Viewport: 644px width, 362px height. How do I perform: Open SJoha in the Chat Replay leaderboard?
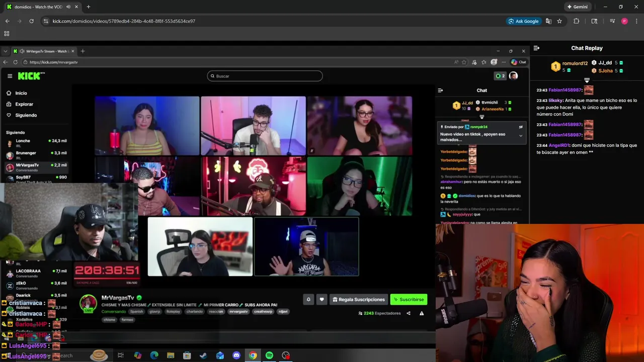pyautogui.click(x=606, y=71)
